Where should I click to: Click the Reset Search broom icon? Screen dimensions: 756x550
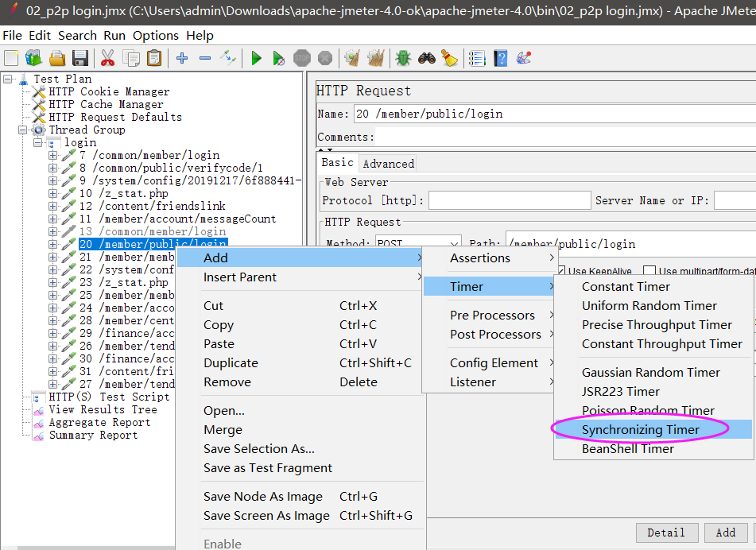[x=449, y=58]
